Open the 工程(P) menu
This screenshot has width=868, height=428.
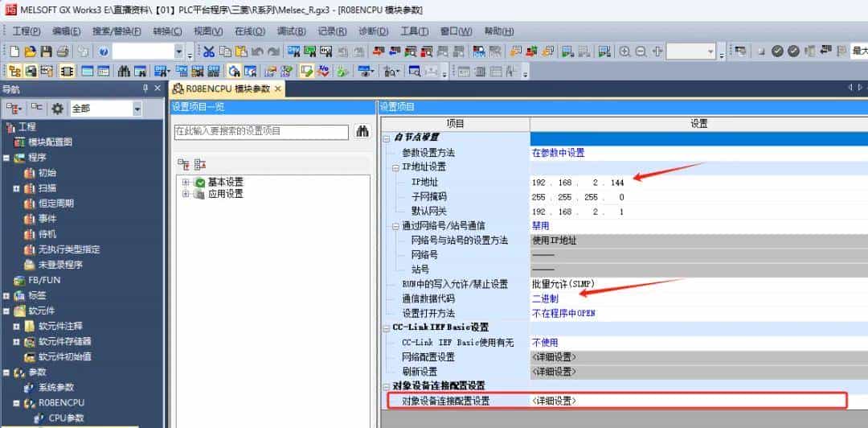[x=27, y=31]
